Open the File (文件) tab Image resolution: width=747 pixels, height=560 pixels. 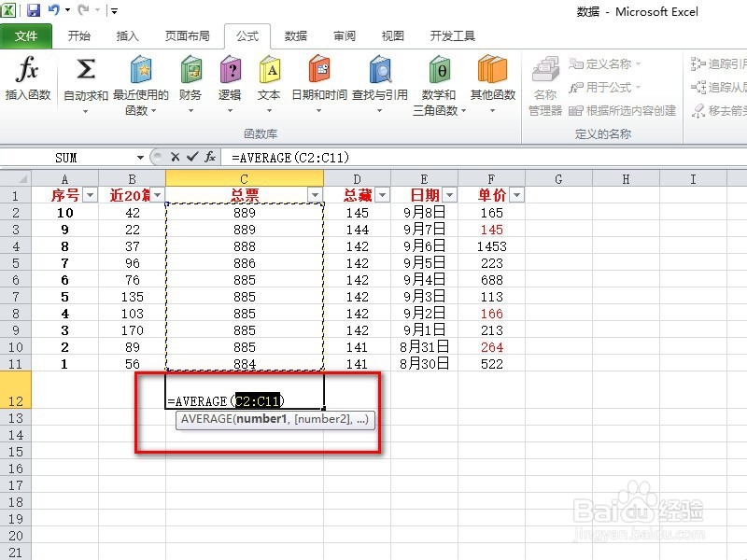pyautogui.click(x=26, y=36)
